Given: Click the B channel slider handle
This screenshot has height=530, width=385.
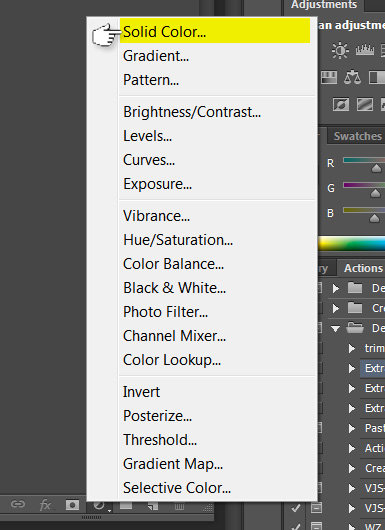Looking at the screenshot, I should (375, 218).
